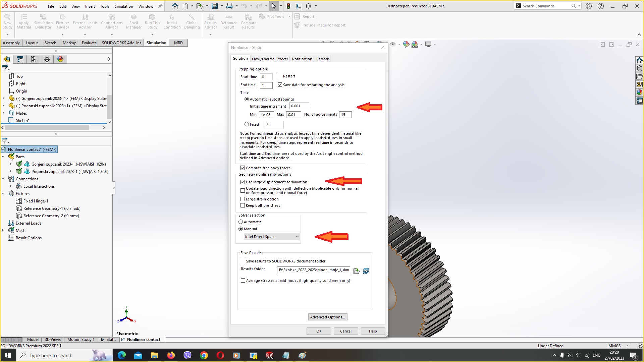Enable Restart checkbox in Stepping options
Screen dimensions: 644x362
pos(279,75)
